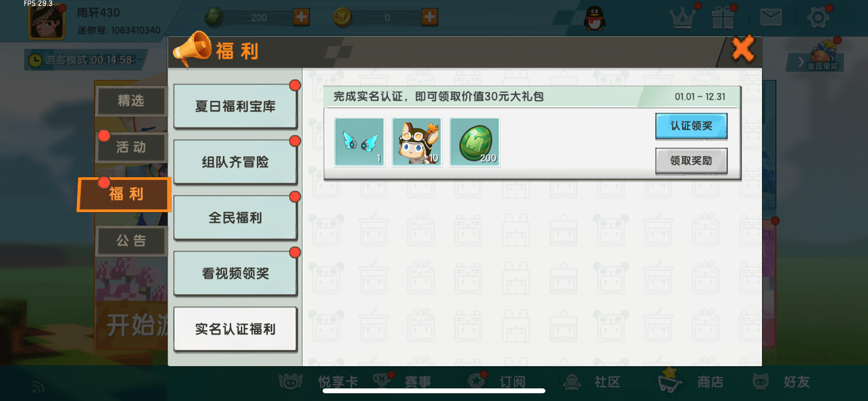The image size is (868, 401).
Task: Select the 夏日福利宝库 tab
Action: [235, 106]
